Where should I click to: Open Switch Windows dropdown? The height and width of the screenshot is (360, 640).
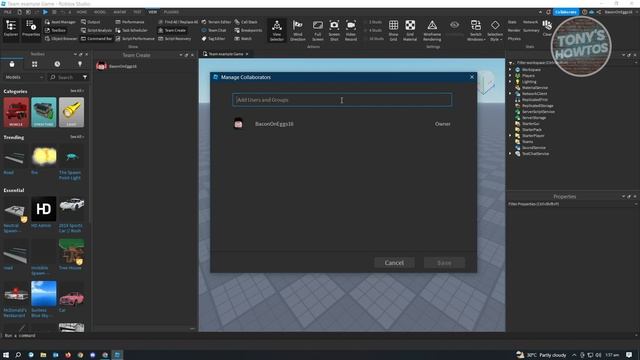[476, 30]
